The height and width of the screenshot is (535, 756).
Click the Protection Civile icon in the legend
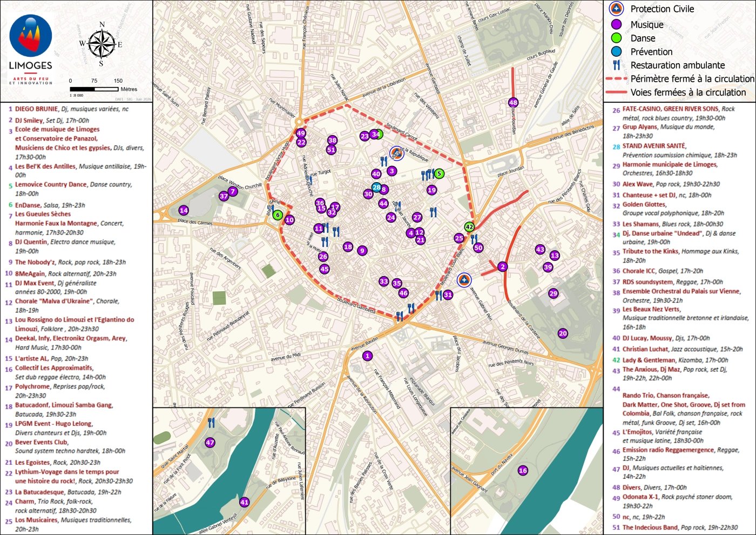click(x=616, y=9)
